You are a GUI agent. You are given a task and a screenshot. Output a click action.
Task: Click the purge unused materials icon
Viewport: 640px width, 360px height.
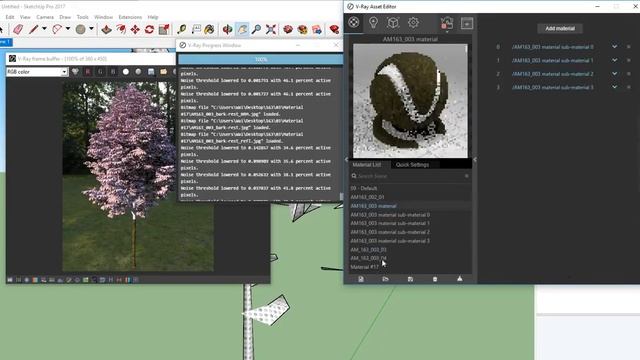[x=460, y=279]
